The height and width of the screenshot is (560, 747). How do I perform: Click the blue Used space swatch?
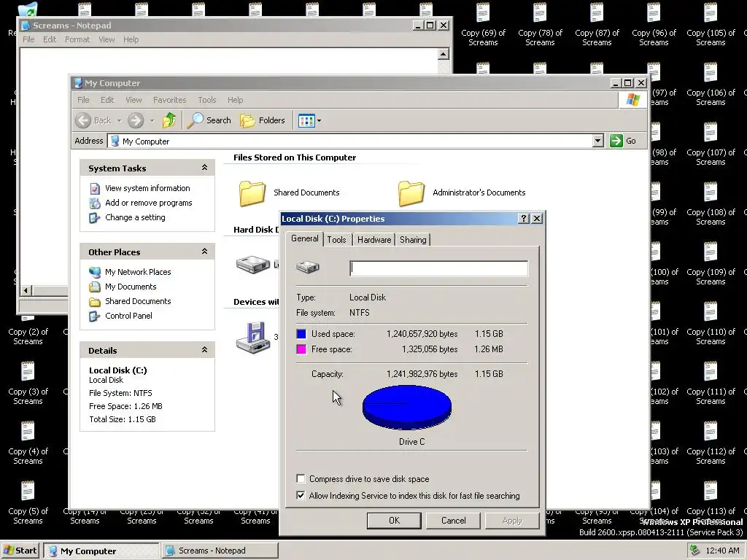pyautogui.click(x=301, y=334)
